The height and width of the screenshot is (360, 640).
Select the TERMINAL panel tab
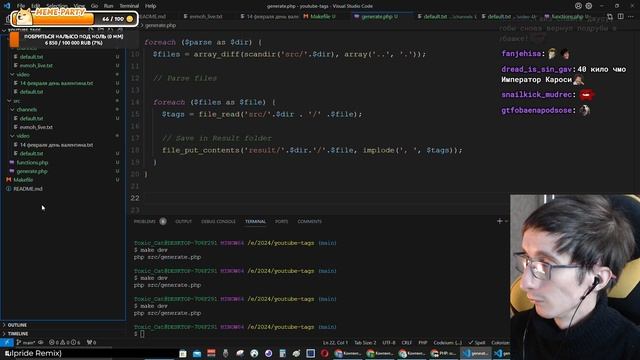pos(255,221)
